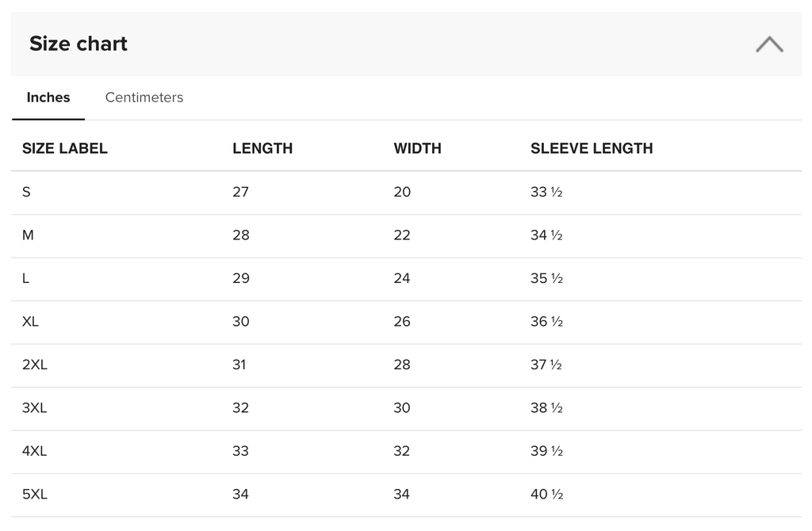
Task: Switch to the Centimeters tab
Action: click(x=144, y=97)
